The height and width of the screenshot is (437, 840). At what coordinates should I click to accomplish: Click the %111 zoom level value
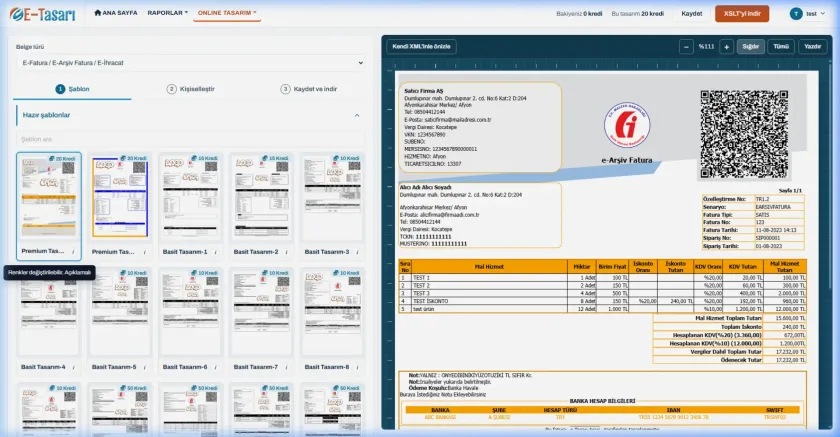click(x=706, y=47)
